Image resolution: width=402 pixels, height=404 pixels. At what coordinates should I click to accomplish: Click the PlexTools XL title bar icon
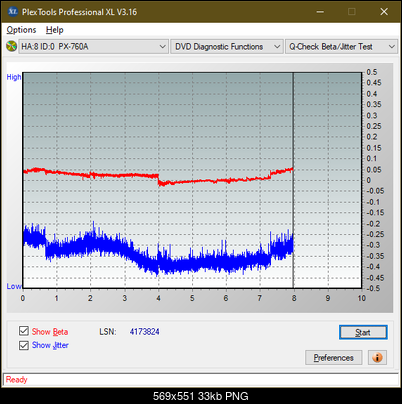coord(13,12)
